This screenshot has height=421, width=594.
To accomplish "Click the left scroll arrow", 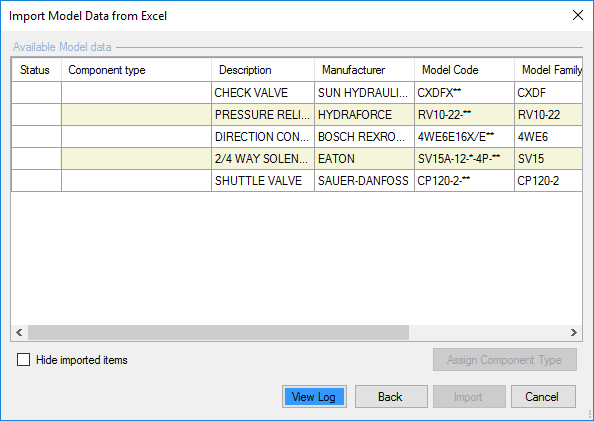I will (x=19, y=332).
